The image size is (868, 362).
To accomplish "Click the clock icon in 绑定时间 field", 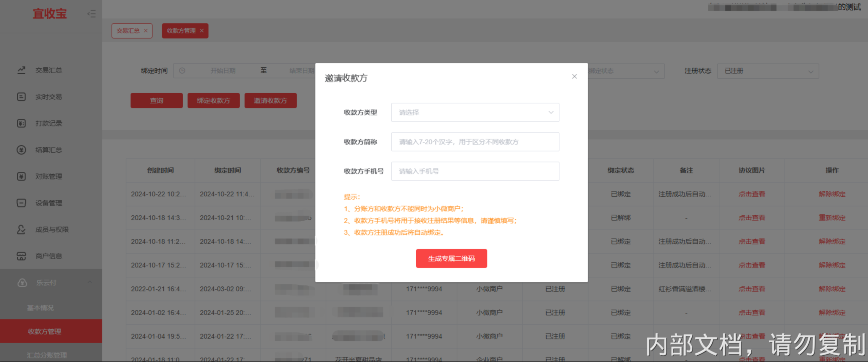I will [x=182, y=71].
